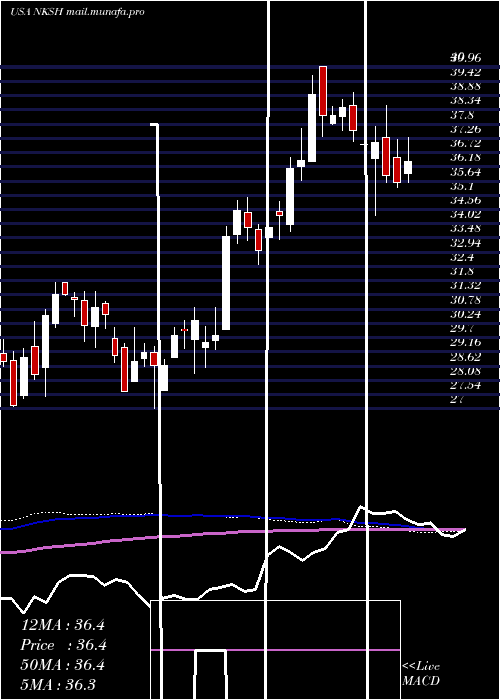Select the 28.08 price axis label

465,371
